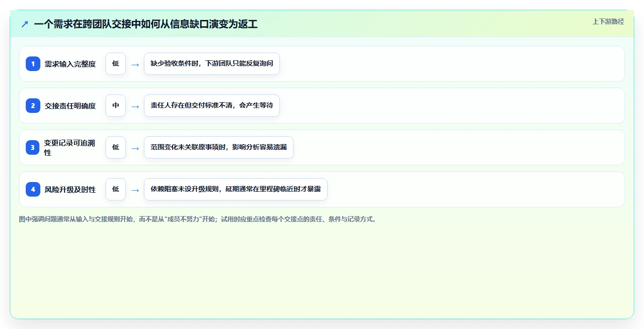This screenshot has width=644, height=329.
Task: Click the step number 4 badge
Action: (33, 189)
